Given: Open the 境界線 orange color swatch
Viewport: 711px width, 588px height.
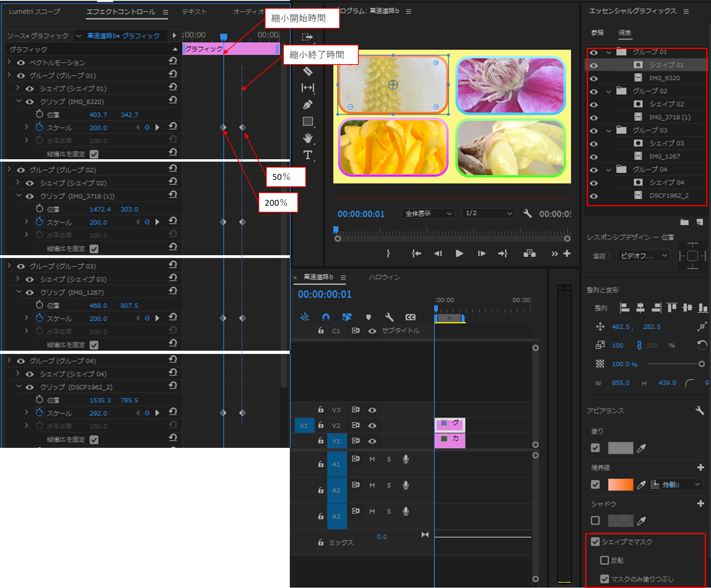Looking at the screenshot, I should click(621, 484).
